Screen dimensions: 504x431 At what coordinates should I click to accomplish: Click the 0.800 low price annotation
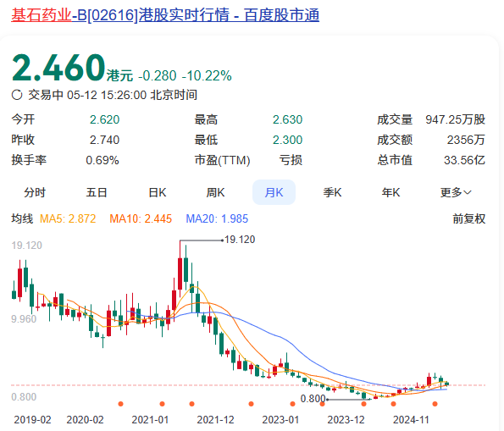pos(313,399)
